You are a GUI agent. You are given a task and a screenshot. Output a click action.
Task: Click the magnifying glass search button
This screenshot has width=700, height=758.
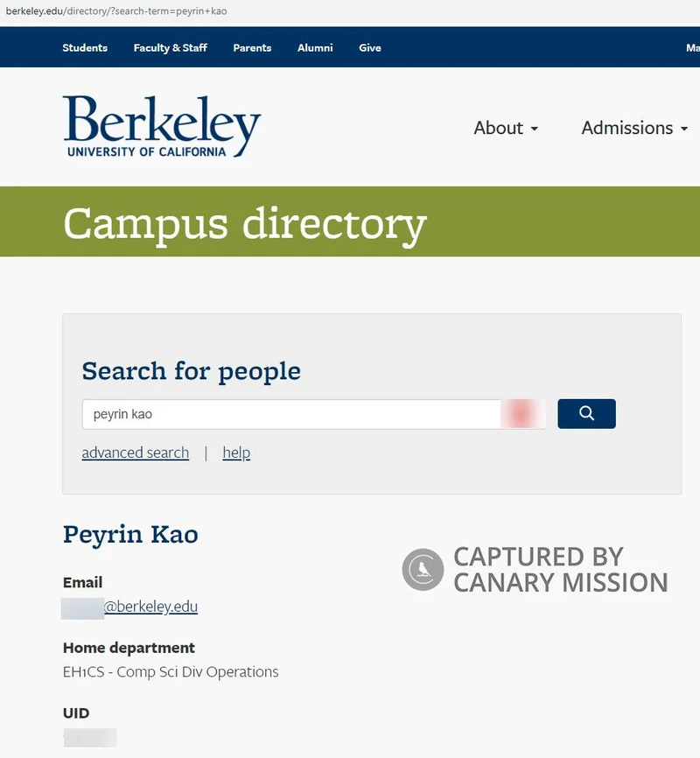click(586, 413)
